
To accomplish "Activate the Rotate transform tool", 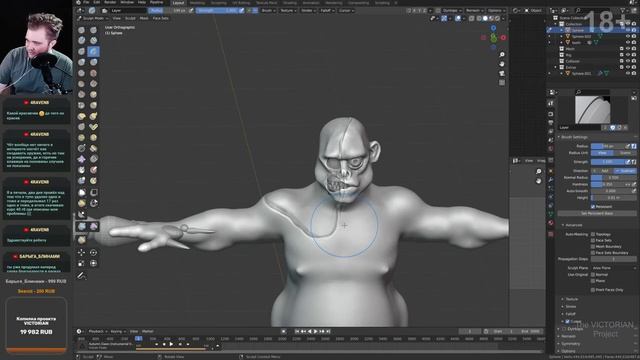I will coord(93,252).
